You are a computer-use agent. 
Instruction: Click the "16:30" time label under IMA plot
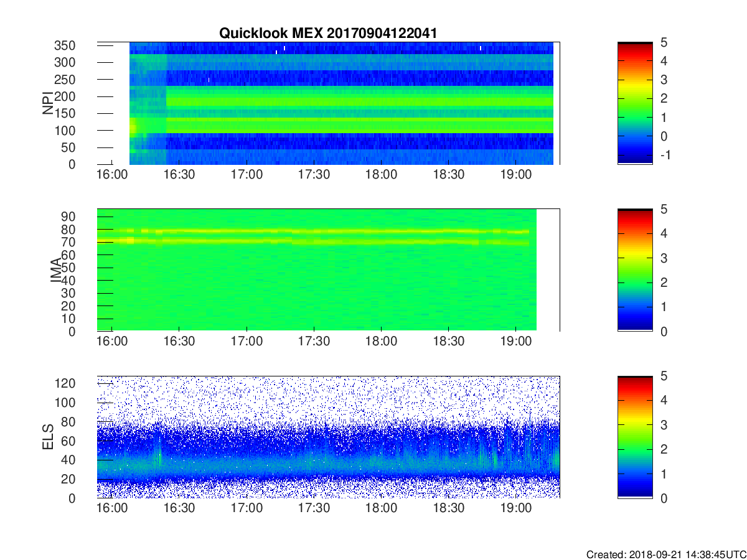(x=179, y=342)
